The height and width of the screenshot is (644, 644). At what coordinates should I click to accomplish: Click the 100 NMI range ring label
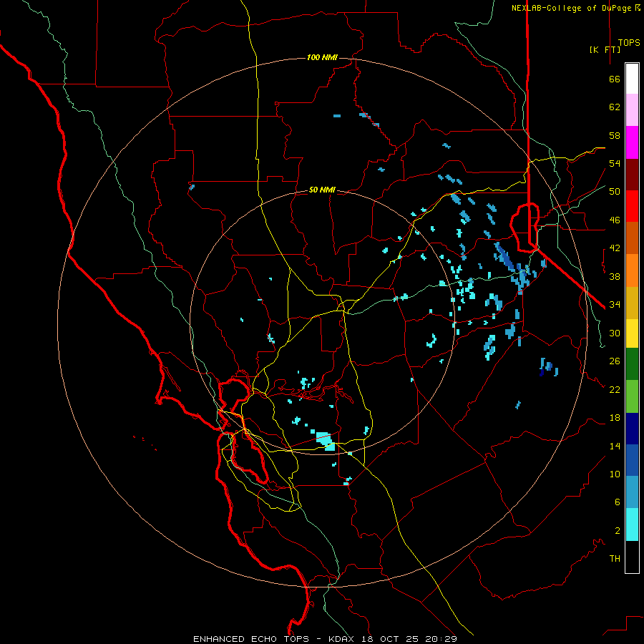(322, 57)
